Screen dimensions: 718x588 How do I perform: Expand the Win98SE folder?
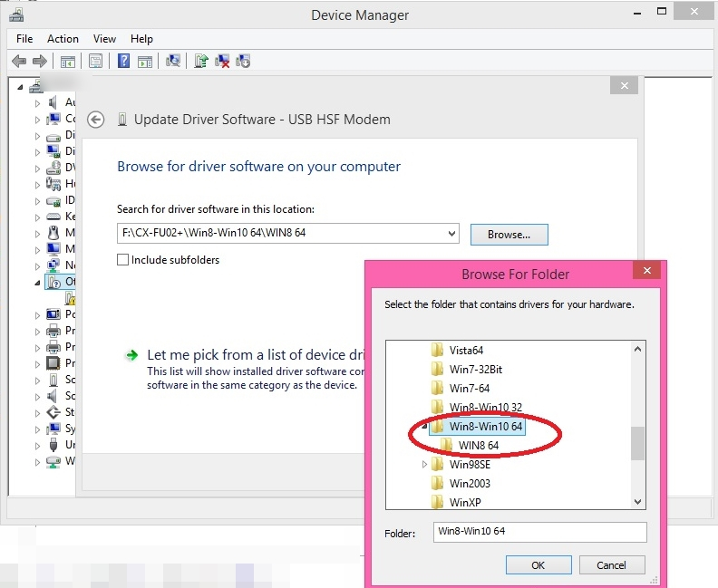[424, 465]
